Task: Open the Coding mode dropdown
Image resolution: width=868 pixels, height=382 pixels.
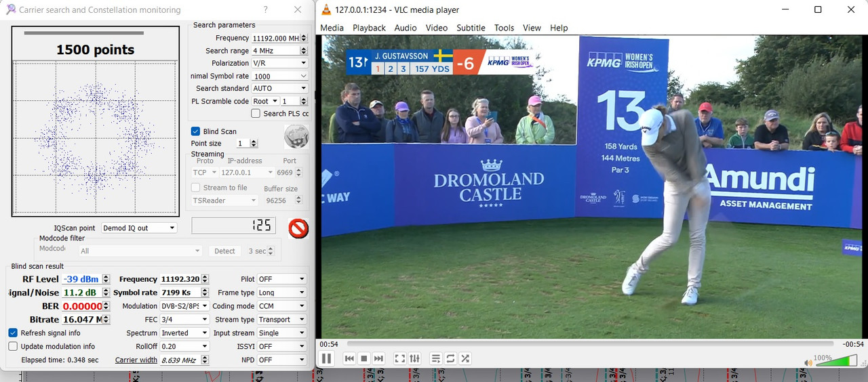Action: point(282,306)
